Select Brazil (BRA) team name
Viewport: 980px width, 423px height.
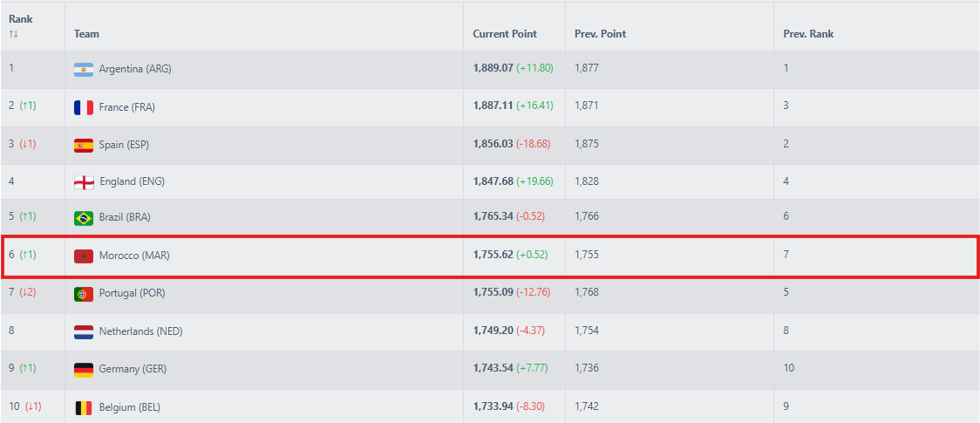pos(125,217)
